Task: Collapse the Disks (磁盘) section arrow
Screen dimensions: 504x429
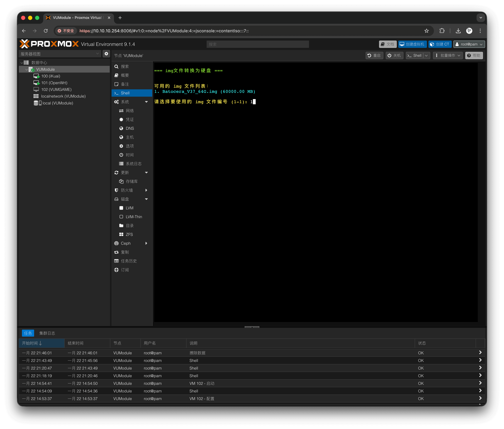Action: 146,199
